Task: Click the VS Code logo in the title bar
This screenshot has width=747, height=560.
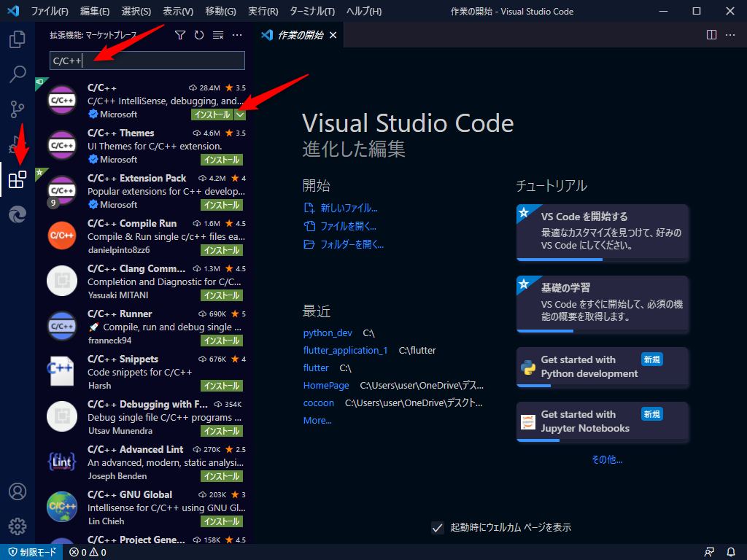Action: point(13,10)
